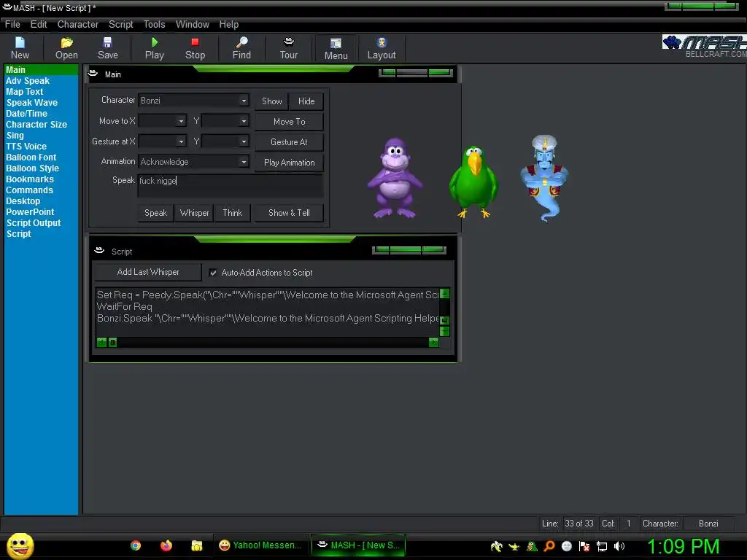Click the script horizontal scrollbar right arrow

pyautogui.click(x=433, y=343)
